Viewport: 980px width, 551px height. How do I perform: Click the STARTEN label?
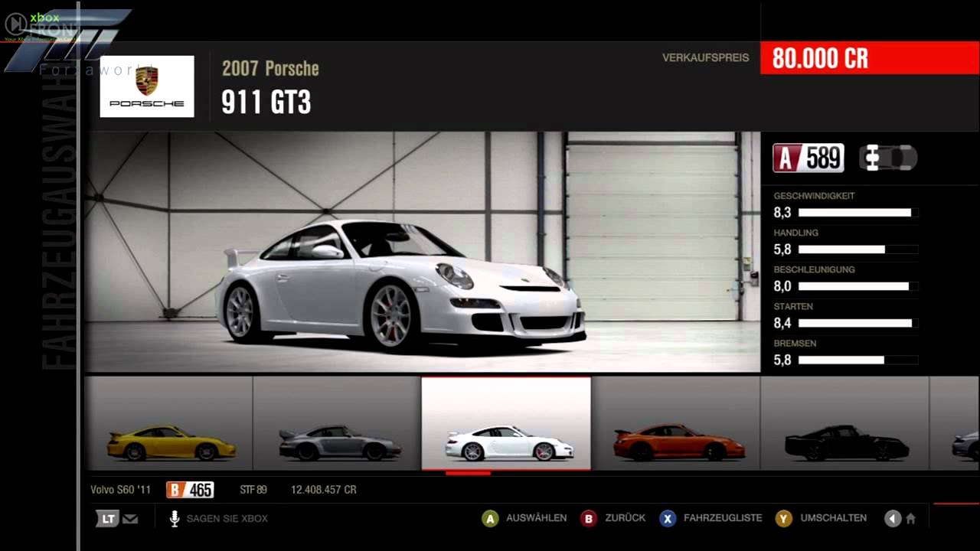(793, 306)
